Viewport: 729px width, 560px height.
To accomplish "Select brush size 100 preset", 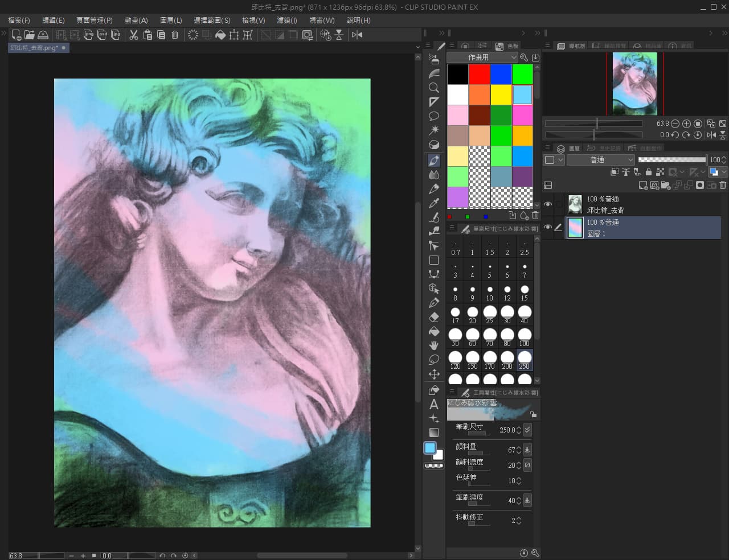I will (524, 336).
